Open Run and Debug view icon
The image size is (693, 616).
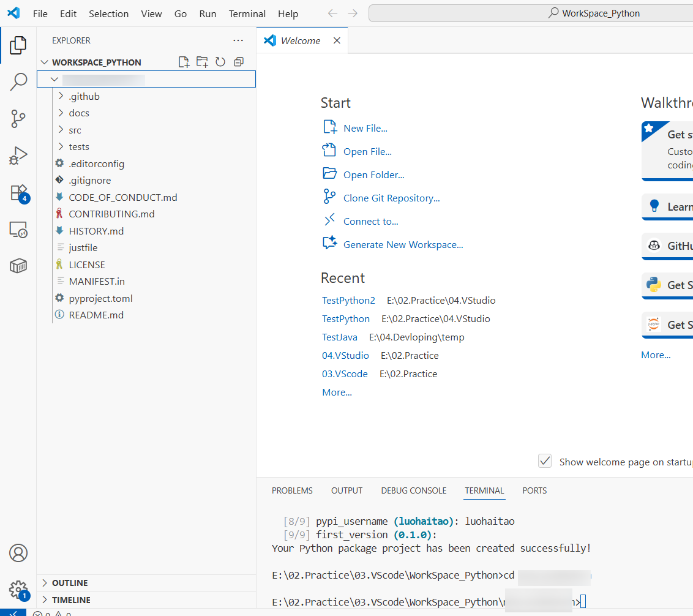click(18, 156)
